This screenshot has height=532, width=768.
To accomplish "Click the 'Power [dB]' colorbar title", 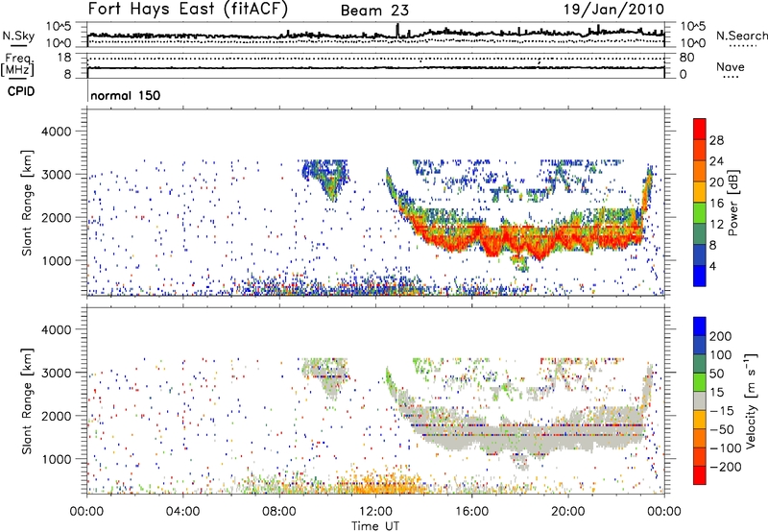I will 732,203.
